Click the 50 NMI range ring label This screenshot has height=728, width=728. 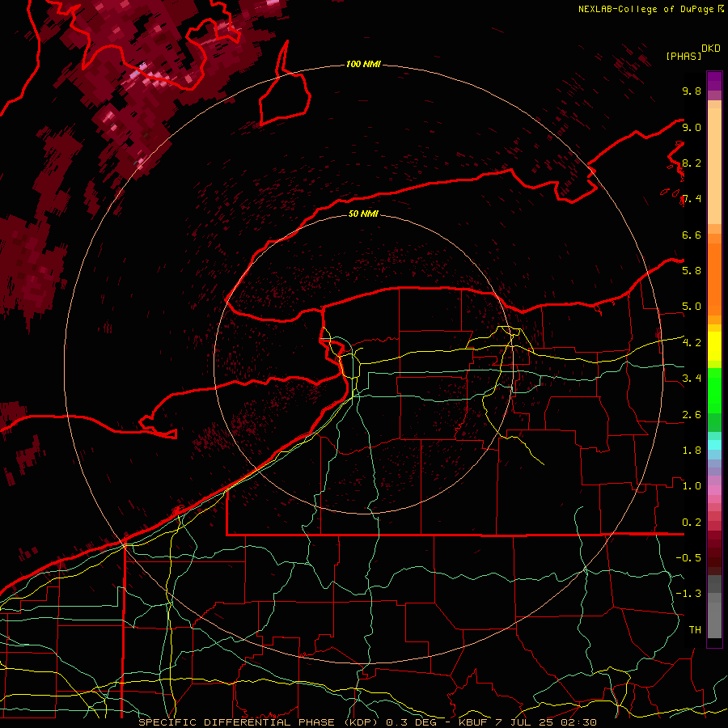click(x=363, y=214)
